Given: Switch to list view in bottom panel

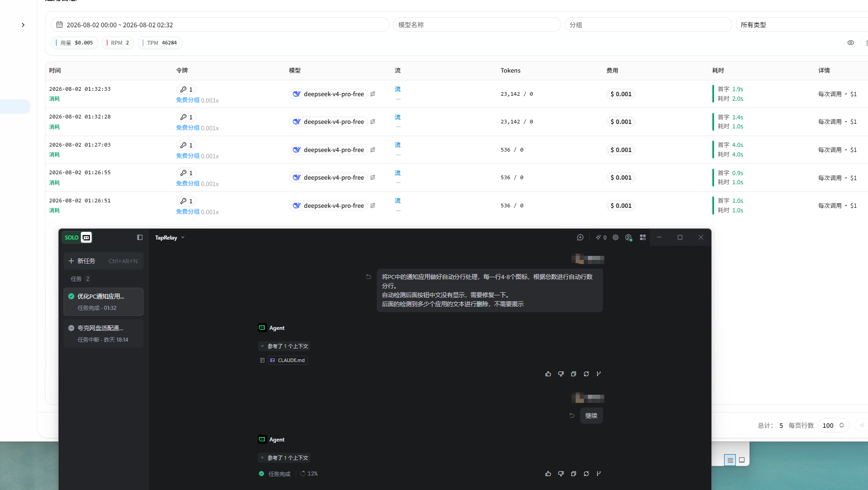Looking at the screenshot, I should 730,460.
